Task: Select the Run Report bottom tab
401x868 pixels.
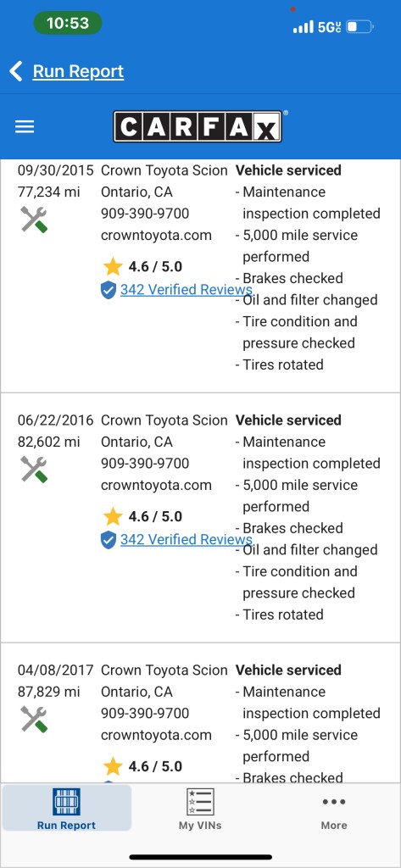Action: point(66,808)
